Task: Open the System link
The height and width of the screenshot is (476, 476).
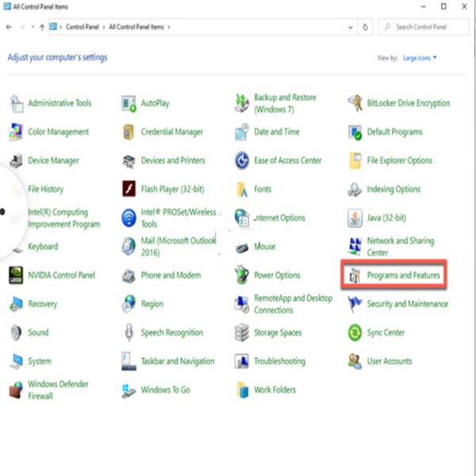Action: 40,361
